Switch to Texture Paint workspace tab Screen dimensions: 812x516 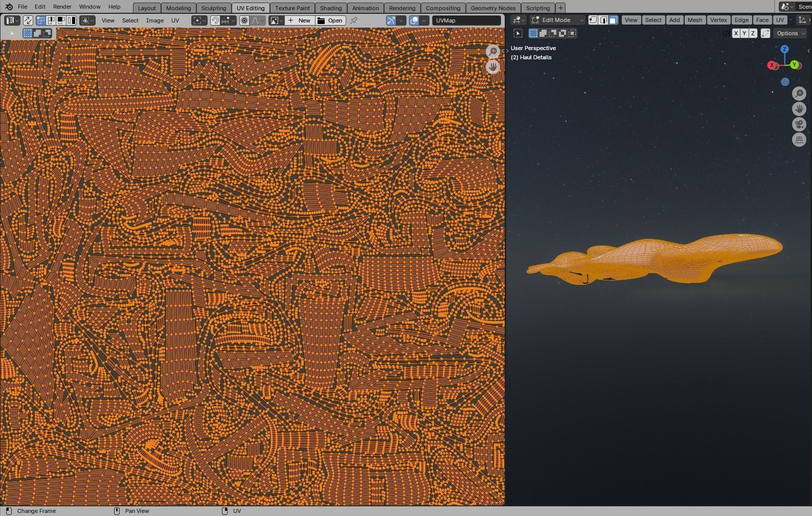coord(292,8)
